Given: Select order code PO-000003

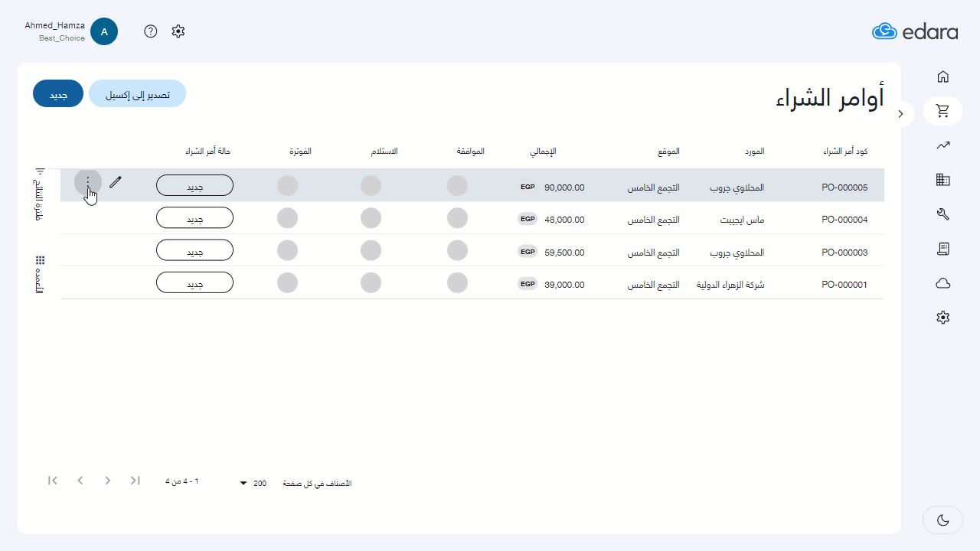Looking at the screenshot, I should [844, 252].
